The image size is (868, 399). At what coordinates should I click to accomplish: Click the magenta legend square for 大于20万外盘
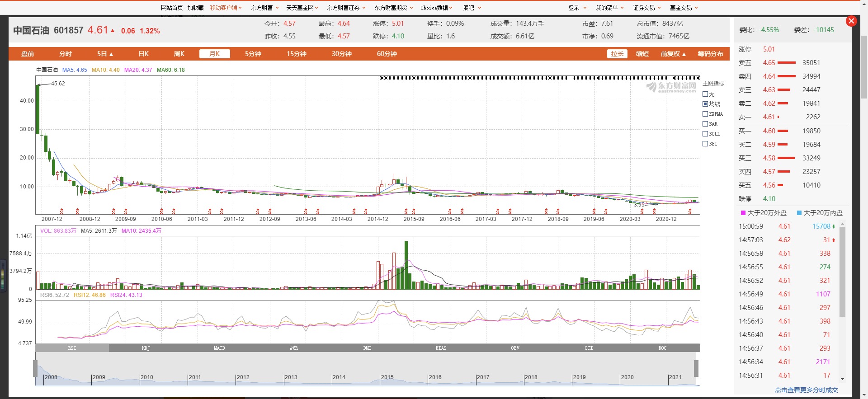[x=743, y=213]
